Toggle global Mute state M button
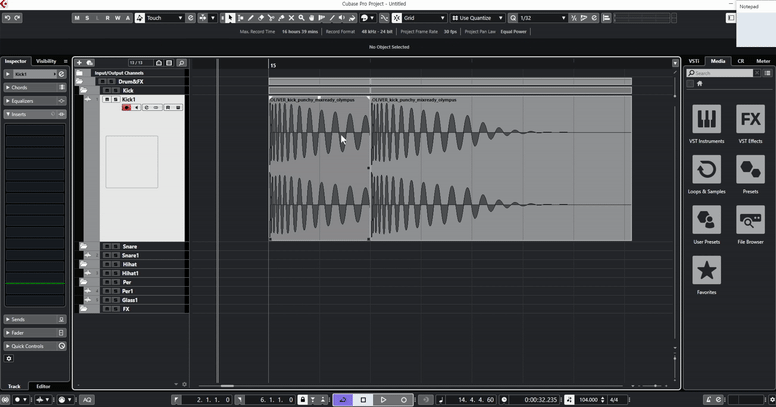The width and height of the screenshot is (776, 407). tap(77, 18)
